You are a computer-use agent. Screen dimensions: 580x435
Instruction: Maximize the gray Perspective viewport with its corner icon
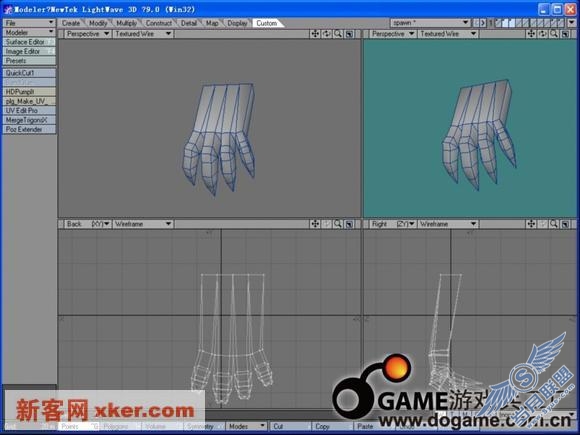349,34
